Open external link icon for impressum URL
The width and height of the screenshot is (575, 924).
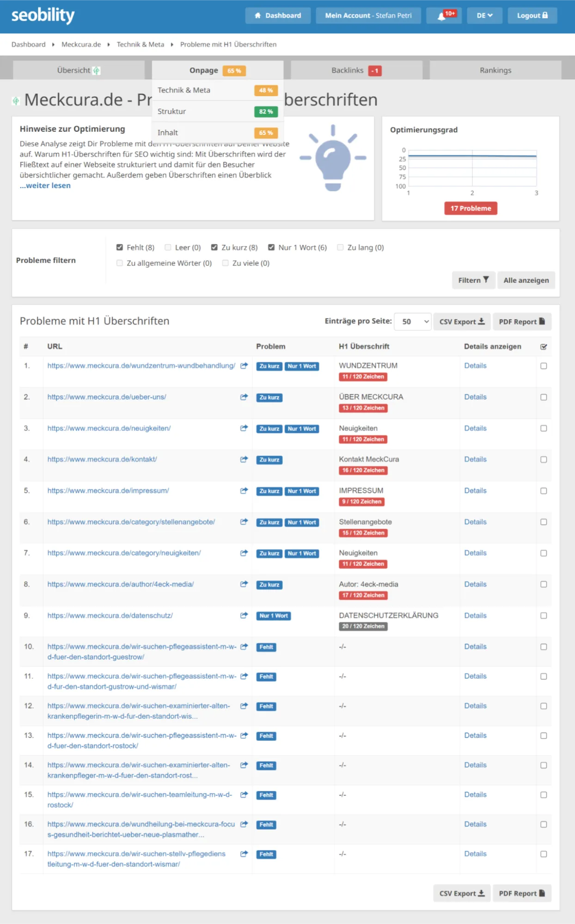click(244, 490)
